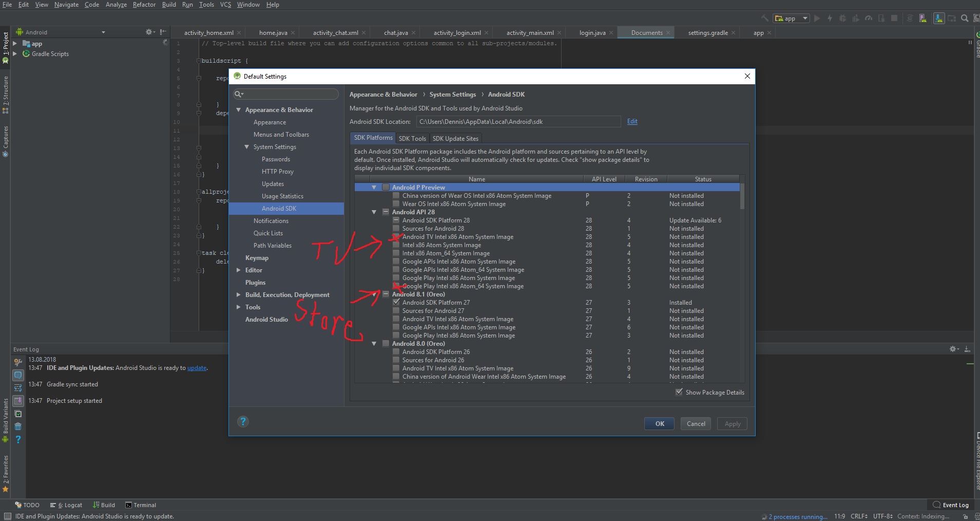Click the blue help icon in dialog
This screenshot has width=980, height=521.
pos(243,422)
